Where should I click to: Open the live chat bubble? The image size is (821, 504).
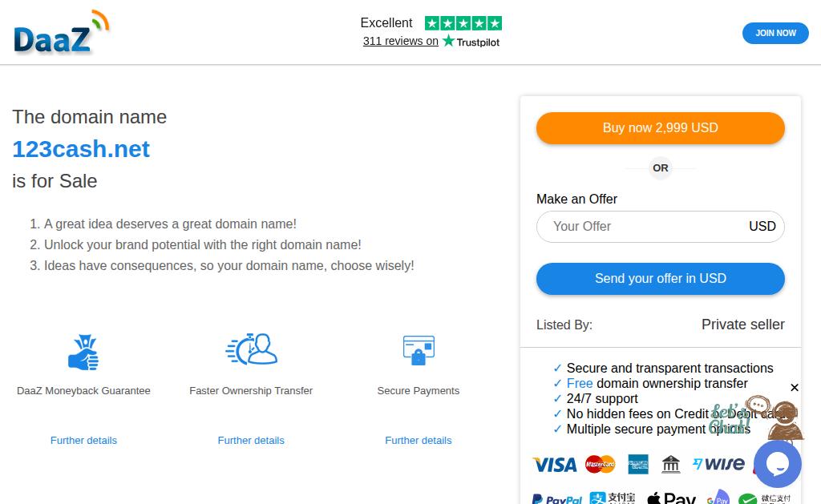[777, 463]
